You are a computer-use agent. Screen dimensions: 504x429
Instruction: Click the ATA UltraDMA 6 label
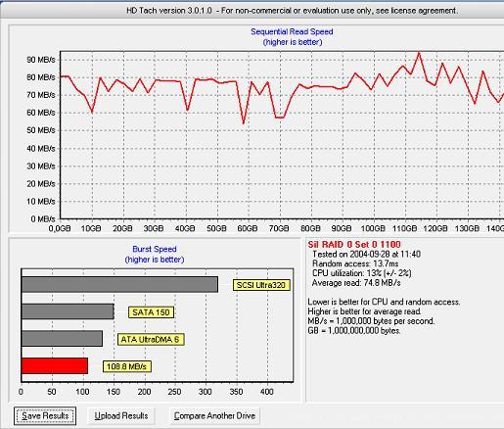click(x=151, y=339)
